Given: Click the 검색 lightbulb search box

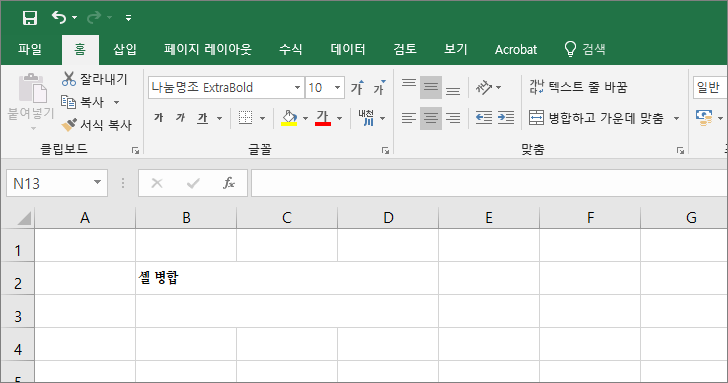Looking at the screenshot, I should [x=585, y=49].
